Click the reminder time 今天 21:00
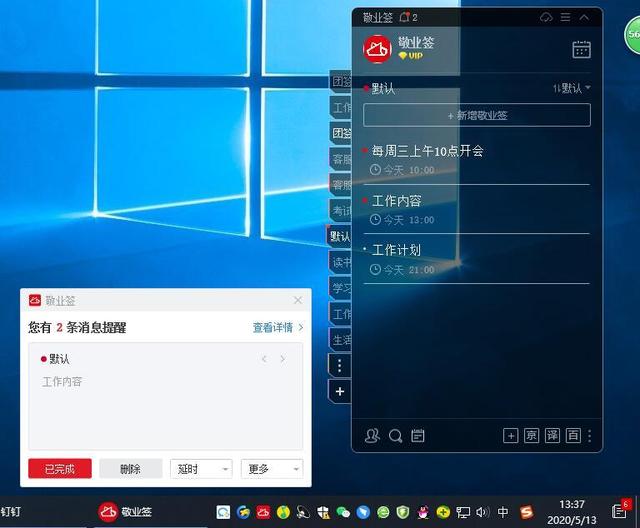640x528 pixels. click(402, 270)
